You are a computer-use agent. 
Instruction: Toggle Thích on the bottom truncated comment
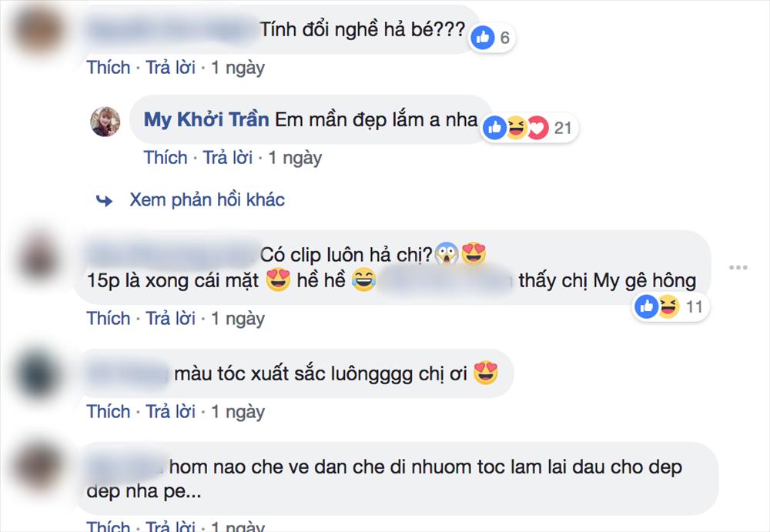pos(108,527)
